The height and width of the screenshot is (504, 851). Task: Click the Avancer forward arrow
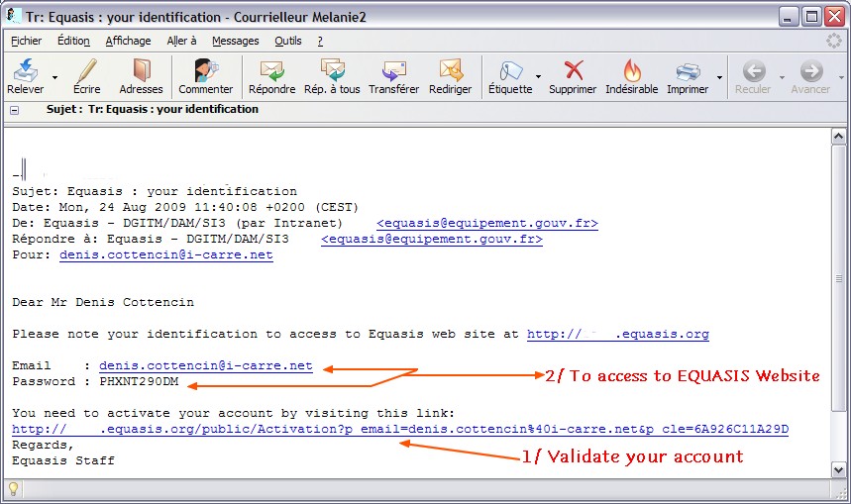coord(810,76)
